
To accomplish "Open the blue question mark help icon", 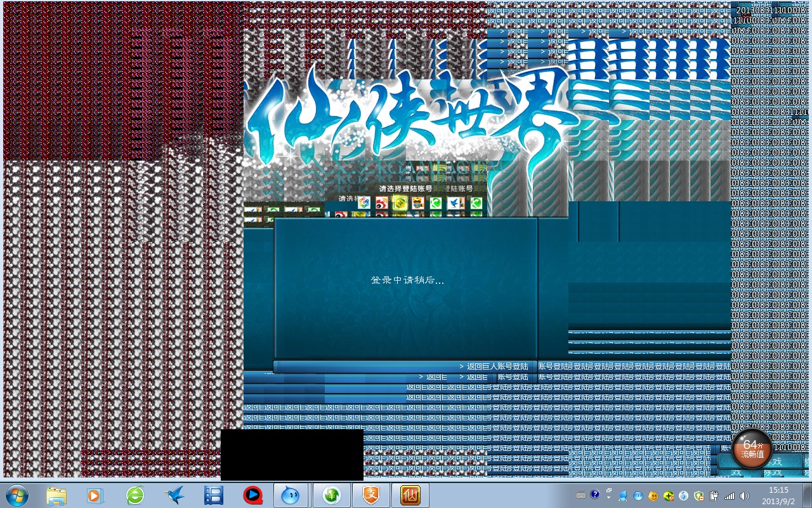I will [595, 494].
